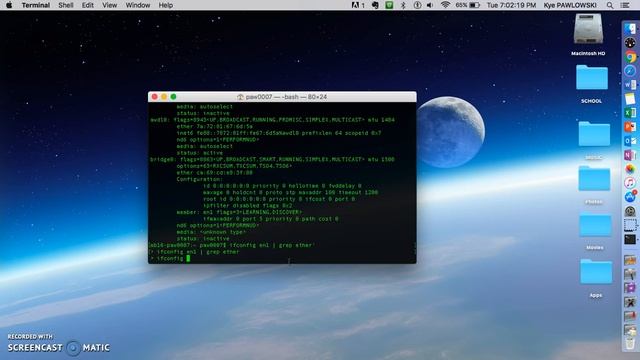This screenshot has width=640, height=360.
Task: Open the App Store dock icon
Action: pos(630,197)
